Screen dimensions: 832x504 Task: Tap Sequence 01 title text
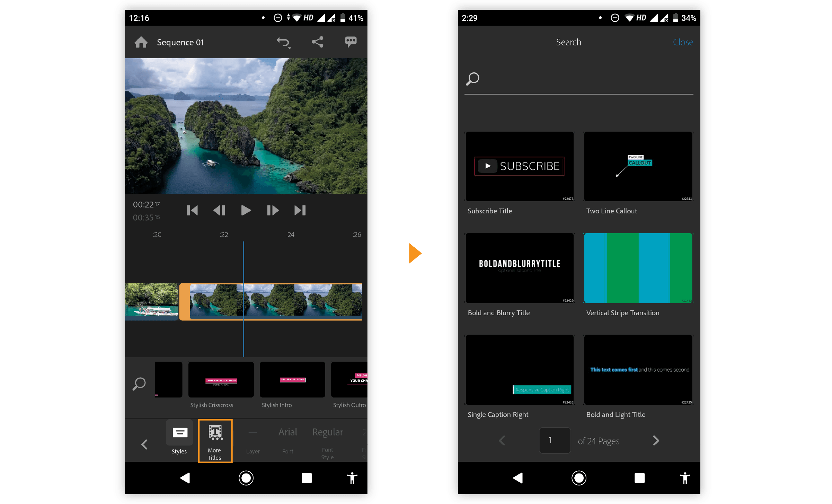click(180, 42)
